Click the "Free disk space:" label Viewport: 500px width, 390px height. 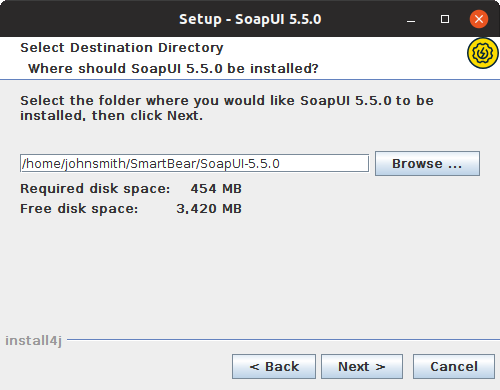point(79,209)
